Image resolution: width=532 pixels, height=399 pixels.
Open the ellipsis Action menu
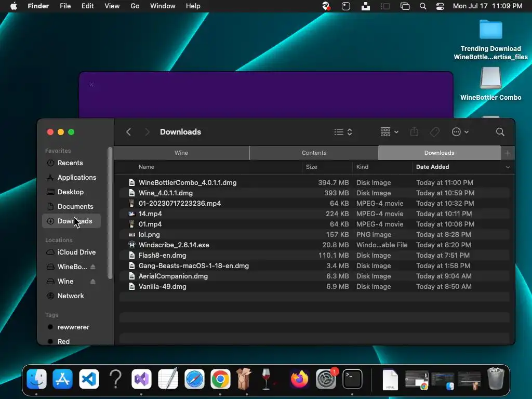460,132
